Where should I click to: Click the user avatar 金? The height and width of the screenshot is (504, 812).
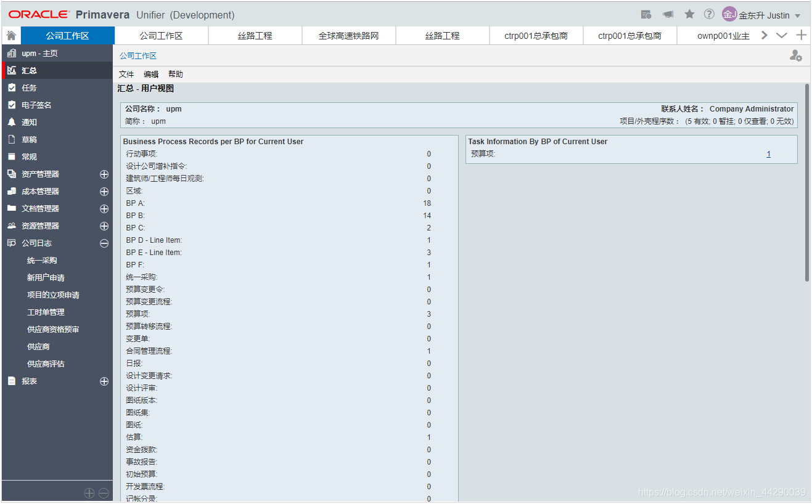point(729,14)
